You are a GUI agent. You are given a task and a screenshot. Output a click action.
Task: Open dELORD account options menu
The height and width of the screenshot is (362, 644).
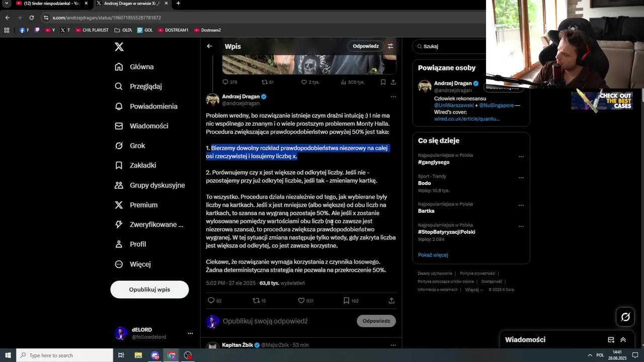tap(190, 333)
